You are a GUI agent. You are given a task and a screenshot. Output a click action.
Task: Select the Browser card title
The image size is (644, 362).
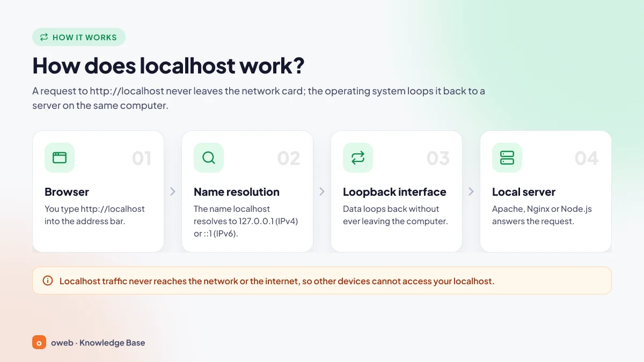pos(67,192)
